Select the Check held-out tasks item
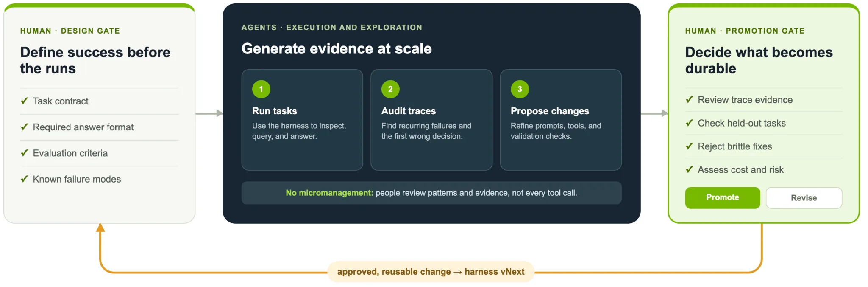 coord(764,123)
